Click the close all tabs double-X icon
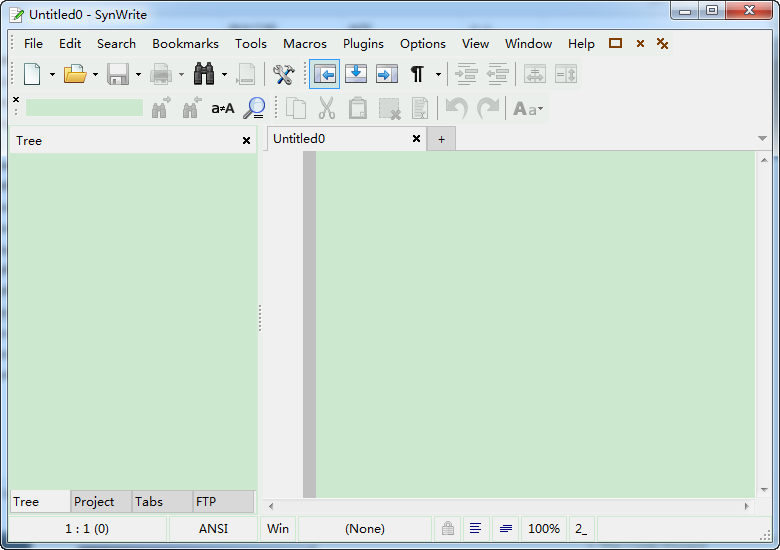This screenshot has width=780, height=550. point(662,43)
